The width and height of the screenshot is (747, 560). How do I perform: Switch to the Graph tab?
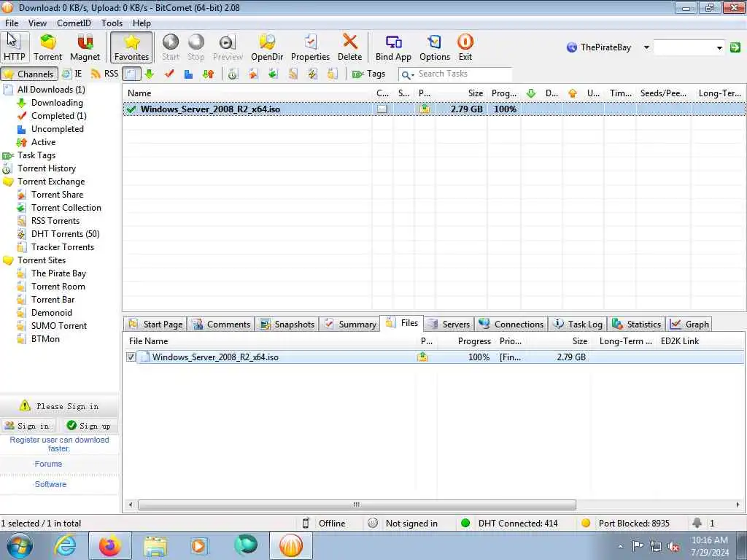point(689,324)
